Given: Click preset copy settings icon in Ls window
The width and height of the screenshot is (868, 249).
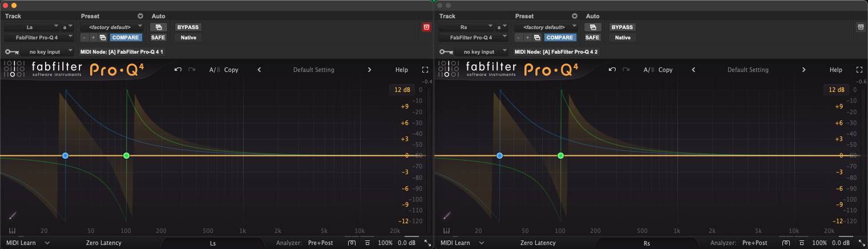Looking at the screenshot, I should click(103, 38).
